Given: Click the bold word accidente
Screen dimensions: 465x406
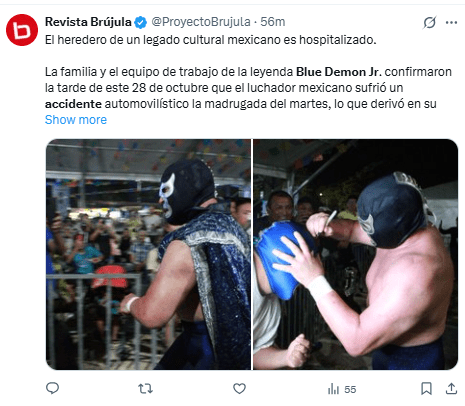Looking at the screenshot, I should point(73,104).
